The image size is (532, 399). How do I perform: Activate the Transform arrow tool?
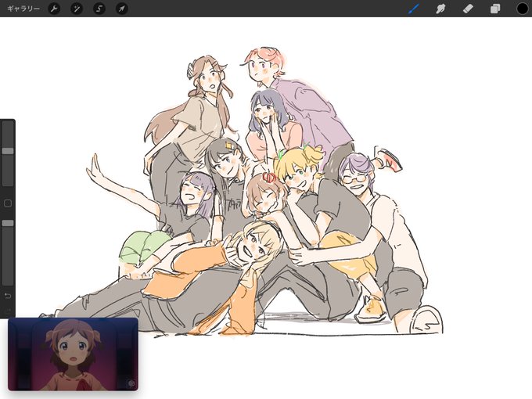click(x=121, y=9)
